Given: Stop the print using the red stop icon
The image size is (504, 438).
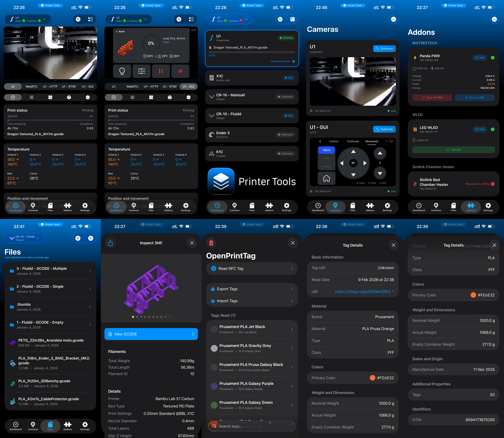Looking at the screenshot, I should tap(180, 71).
